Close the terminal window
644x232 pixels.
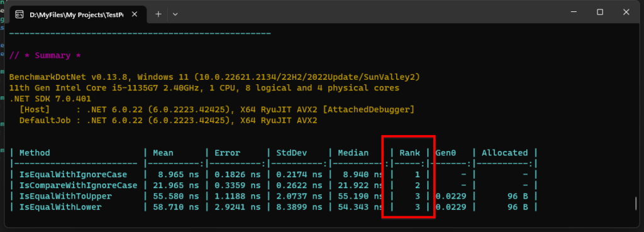pyautogui.click(x=626, y=13)
